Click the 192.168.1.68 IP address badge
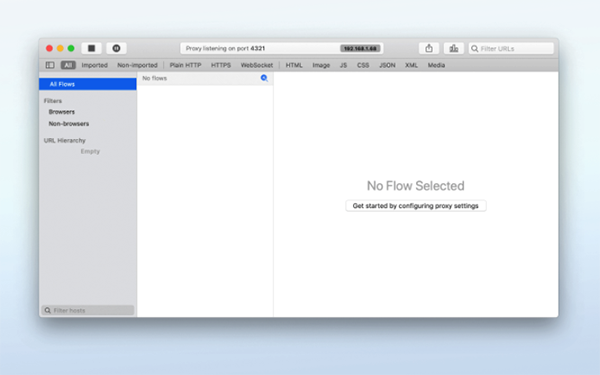This screenshot has width=600, height=375. (360, 49)
